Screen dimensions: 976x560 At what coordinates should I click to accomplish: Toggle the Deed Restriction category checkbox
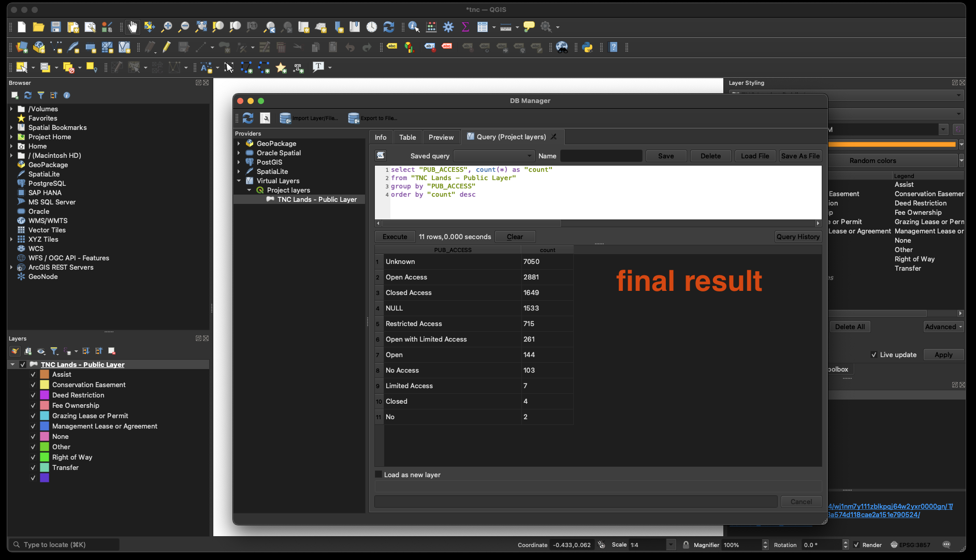[33, 395]
